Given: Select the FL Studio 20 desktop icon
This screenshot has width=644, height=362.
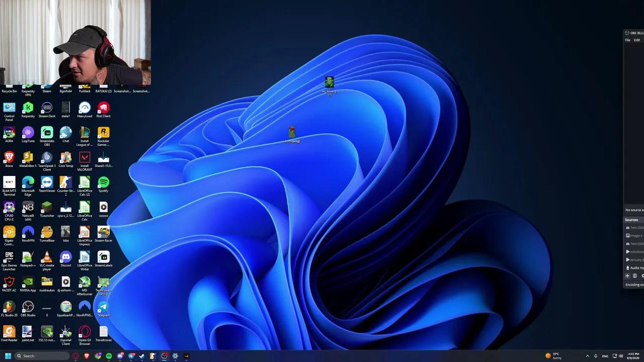Looking at the screenshot, I should pyautogui.click(x=9, y=309).
